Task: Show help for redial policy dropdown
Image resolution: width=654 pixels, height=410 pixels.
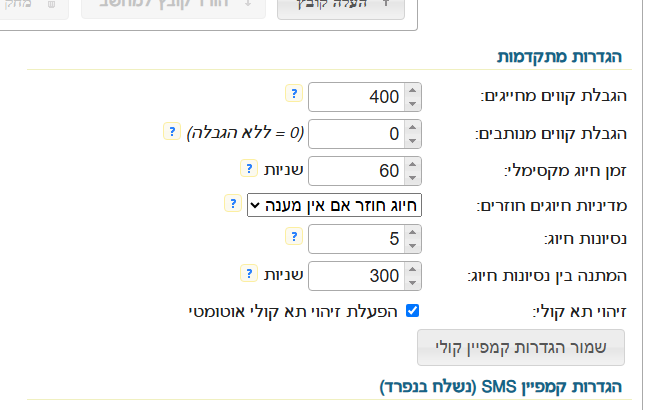Action: [x=232, y=202]
